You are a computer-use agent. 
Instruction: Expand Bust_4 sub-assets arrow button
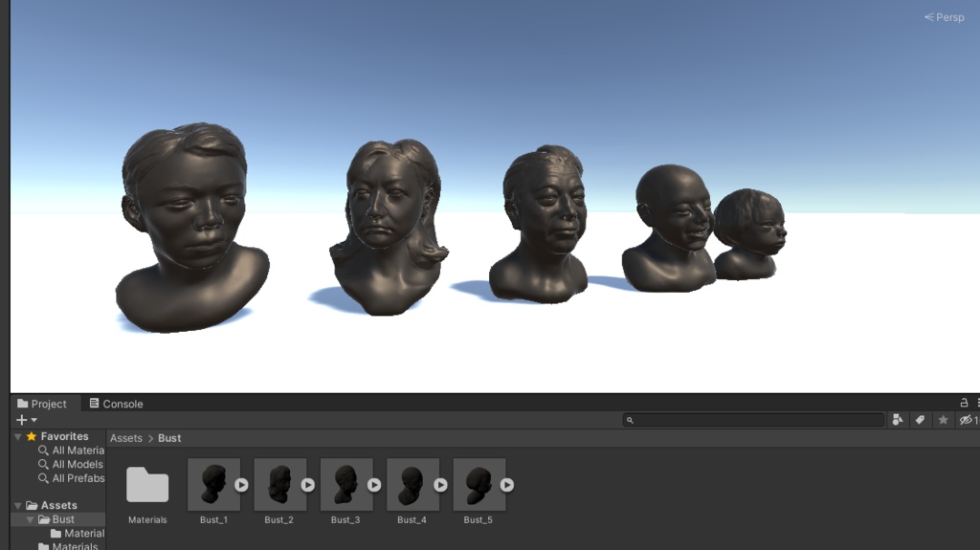(x=440, y=484)
